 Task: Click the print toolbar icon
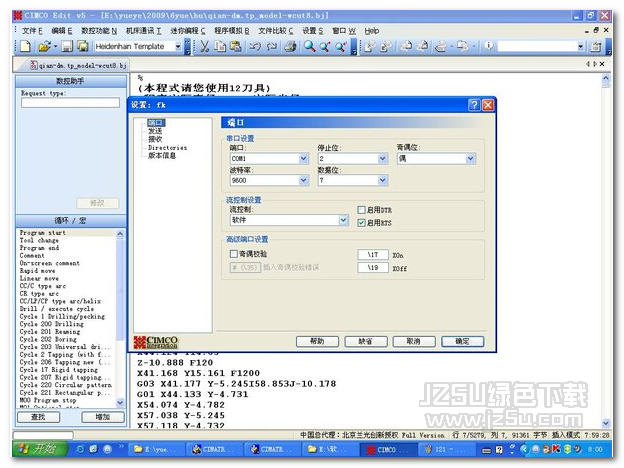[x=290, y=47]
